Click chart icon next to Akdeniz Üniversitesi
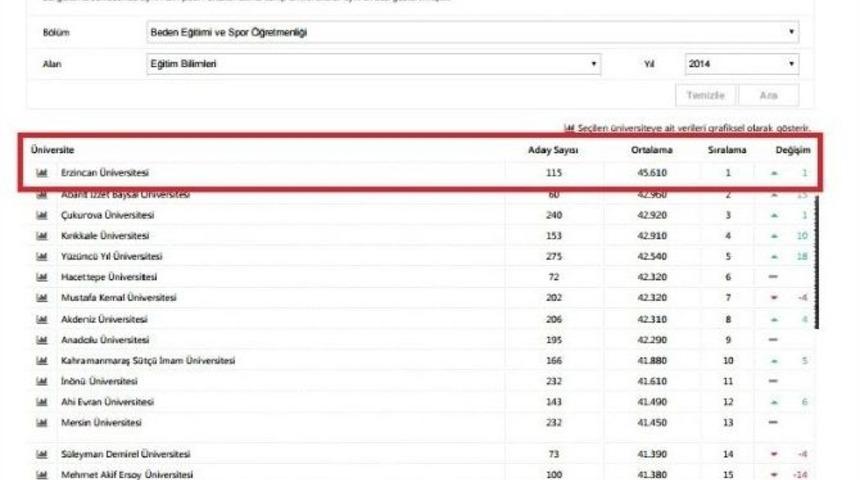 coord(42,319)
